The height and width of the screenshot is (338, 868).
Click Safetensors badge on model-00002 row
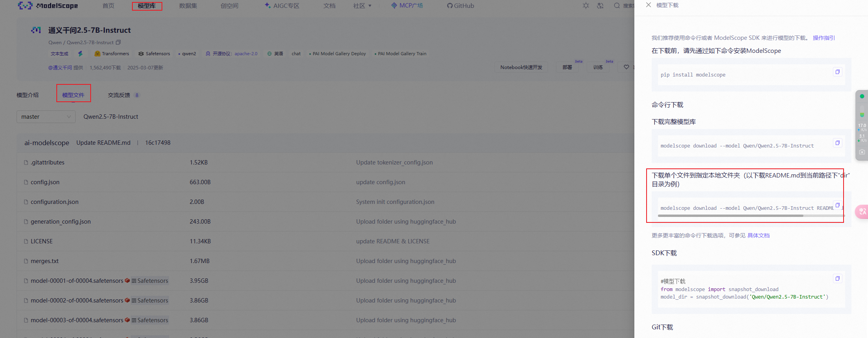click(150, 301)
